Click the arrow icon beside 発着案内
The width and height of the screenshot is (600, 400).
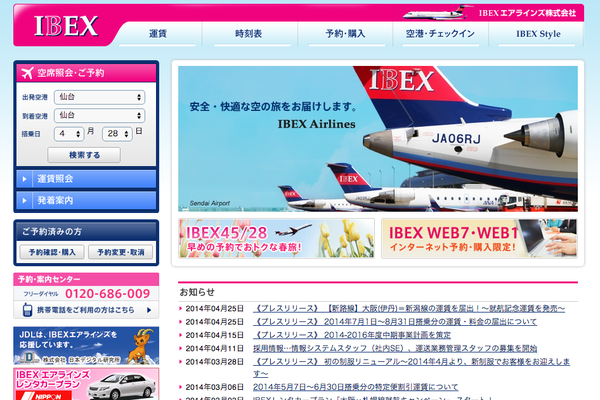(24, 200)
